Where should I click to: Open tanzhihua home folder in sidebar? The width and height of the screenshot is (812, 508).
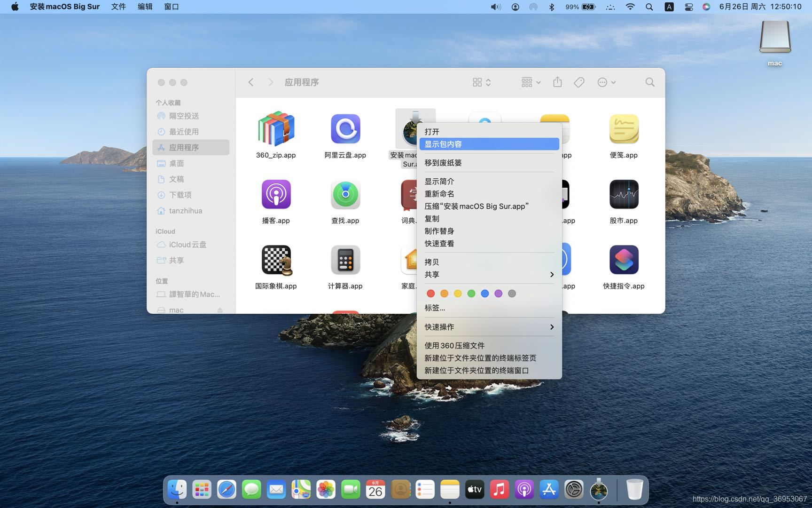tap(191, 211)
